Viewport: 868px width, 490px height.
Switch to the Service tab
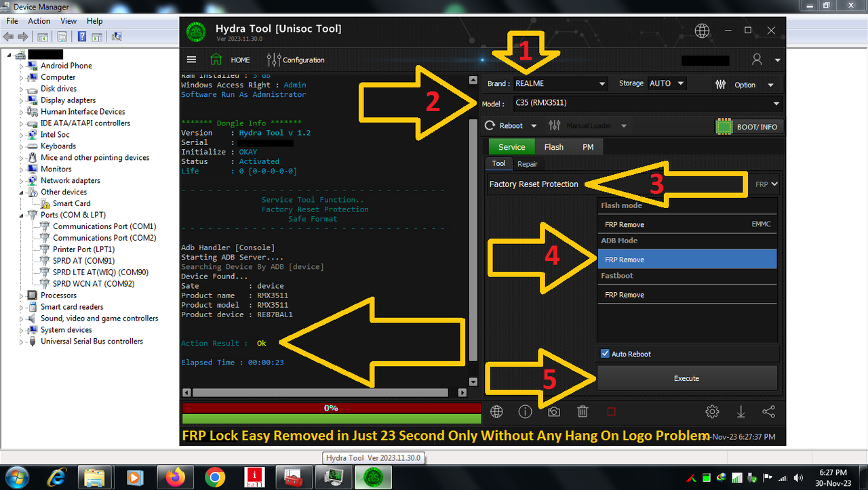[511, 147]
